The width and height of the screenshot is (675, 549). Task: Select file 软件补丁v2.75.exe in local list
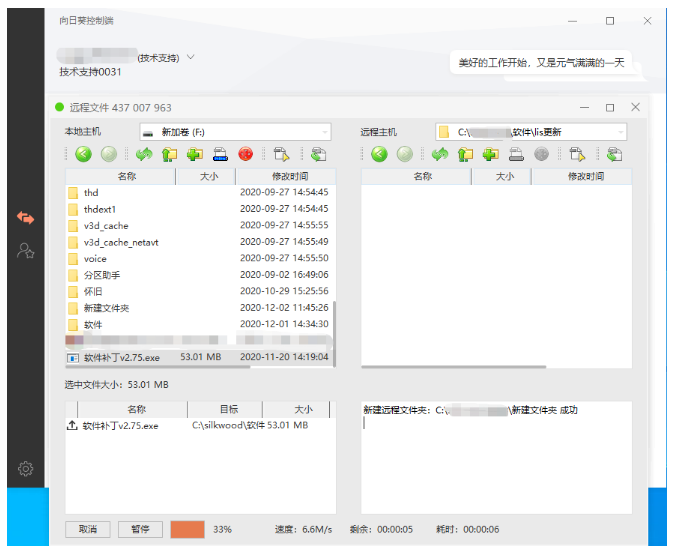pos(200,357)
